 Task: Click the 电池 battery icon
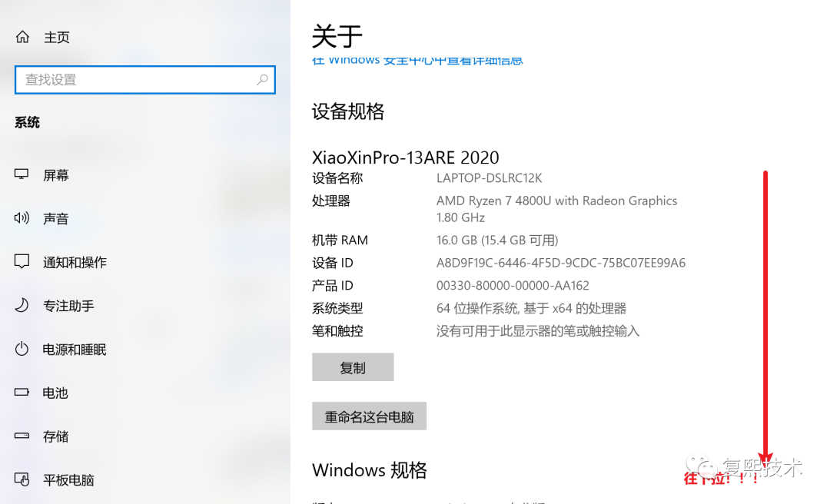pyautogui.click(x=22, y=393)
